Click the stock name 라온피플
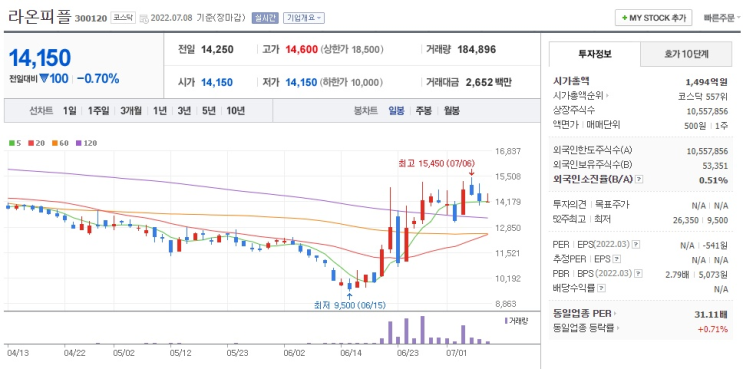 (x=39, y=17)
